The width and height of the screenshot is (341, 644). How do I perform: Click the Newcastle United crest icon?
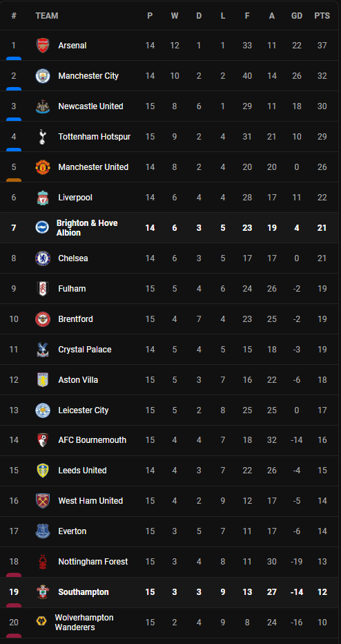pos(43,106)
